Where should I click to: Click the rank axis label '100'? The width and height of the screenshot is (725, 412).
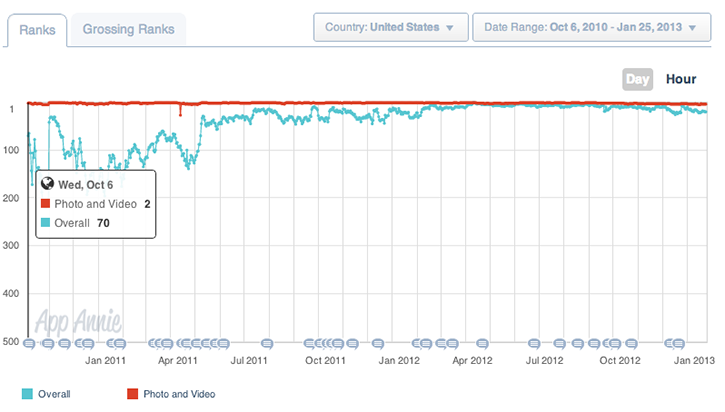(11, 150)
